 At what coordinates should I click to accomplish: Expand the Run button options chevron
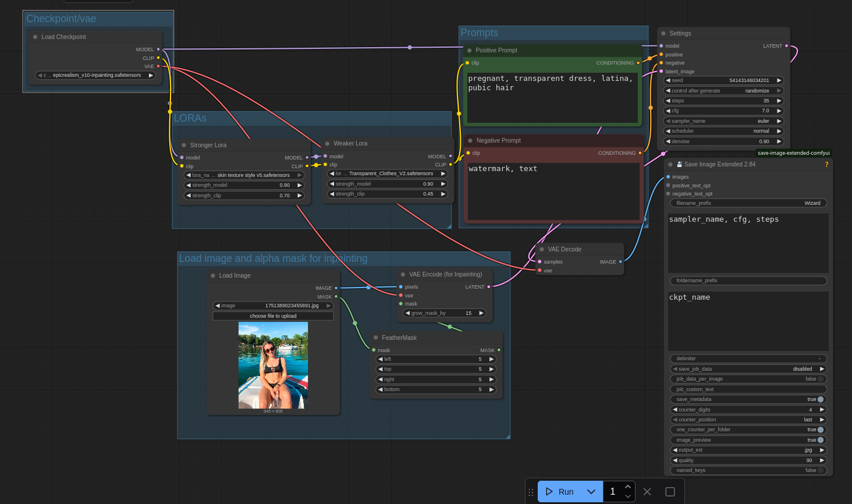tap(591, 492)
